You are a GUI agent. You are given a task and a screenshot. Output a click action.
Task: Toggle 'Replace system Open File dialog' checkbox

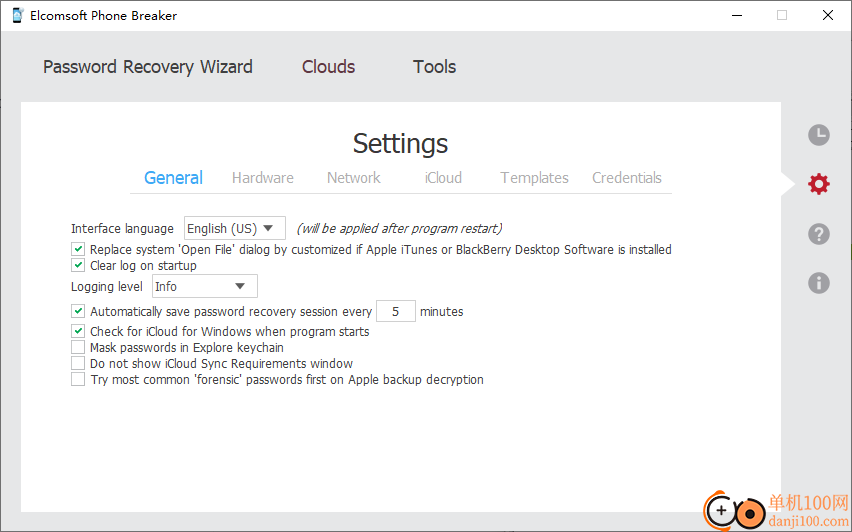pos(78,249)
